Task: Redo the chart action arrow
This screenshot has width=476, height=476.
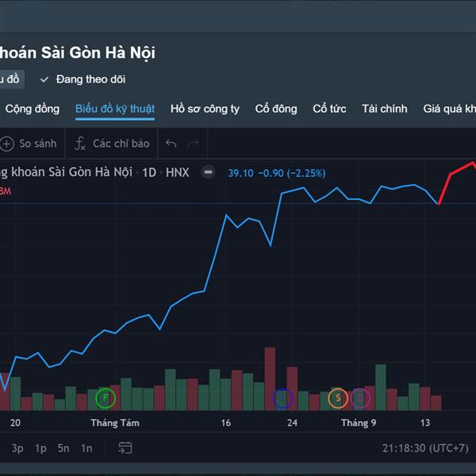Action: 193,144
